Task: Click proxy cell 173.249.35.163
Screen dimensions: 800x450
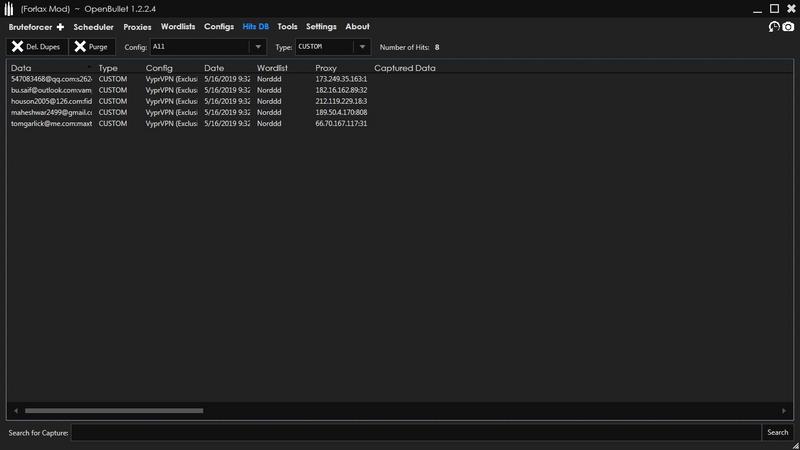Action: [341, 79]
